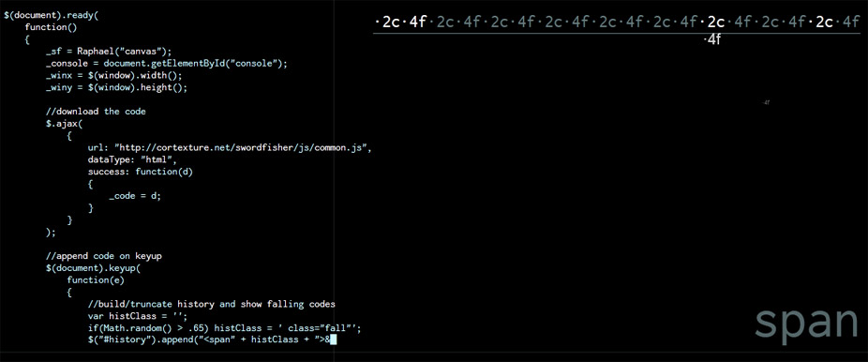Image resolution: width=868 pixels, height=362 pixels.
Task: Click the white block cursor after '>&'
Action: point(333,340)
